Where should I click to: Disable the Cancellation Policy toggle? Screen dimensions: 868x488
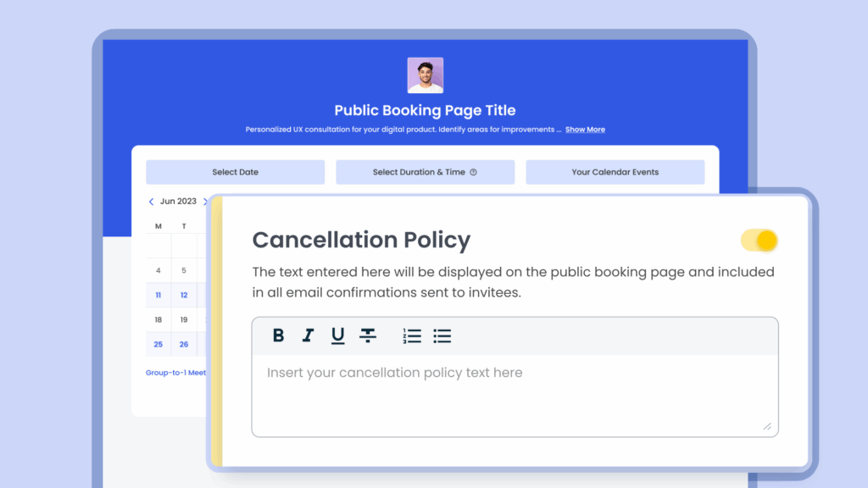tap(759, 241)
